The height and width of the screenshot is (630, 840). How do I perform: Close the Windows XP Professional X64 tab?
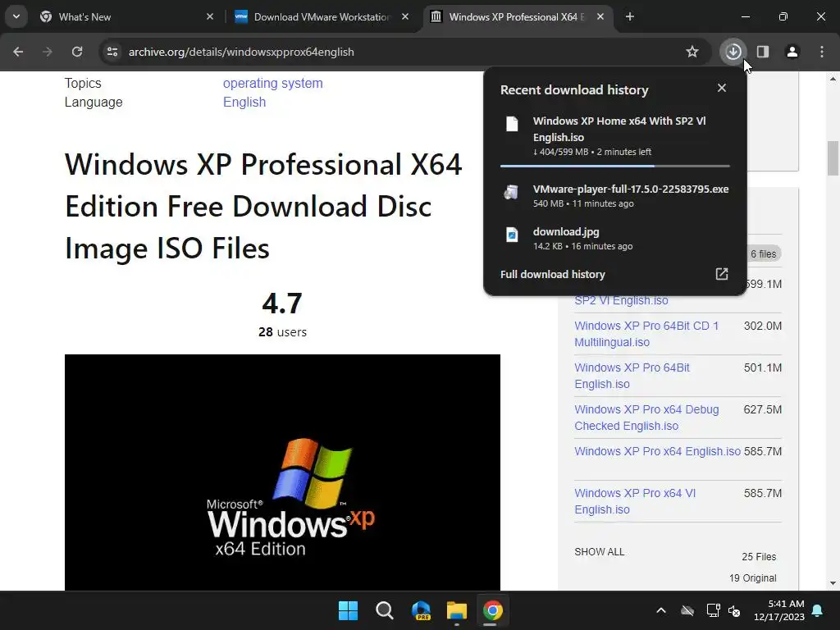coord(600,16)
